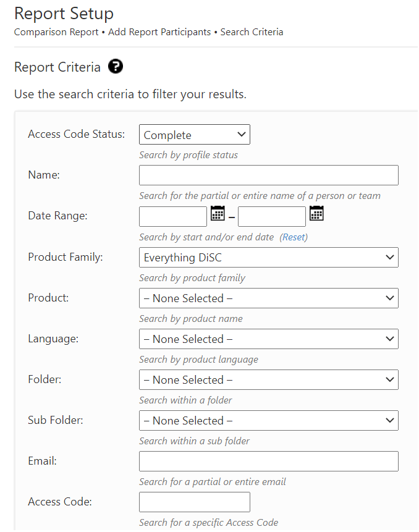
Task: Click the 'Product Family:' label
Action: click(x=65, y=257)
